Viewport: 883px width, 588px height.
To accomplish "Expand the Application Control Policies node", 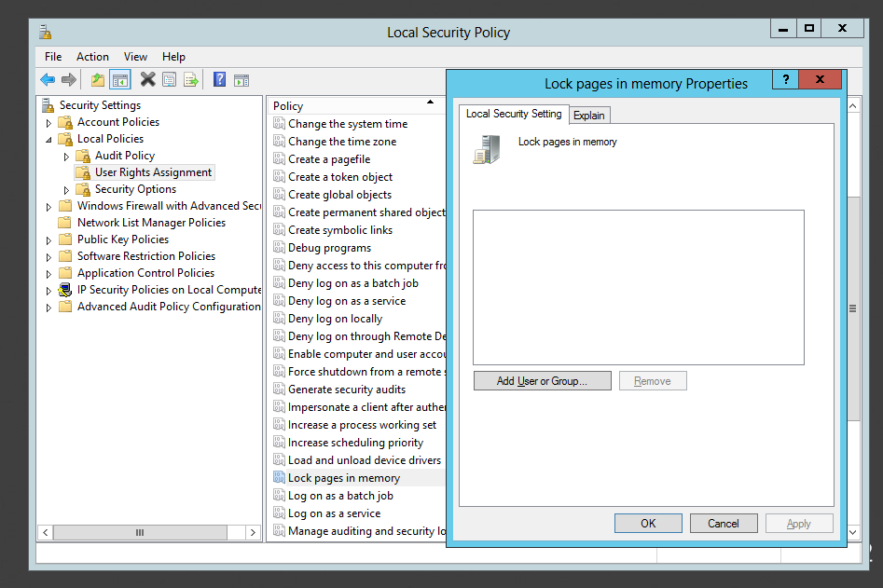I will point(48,274).
